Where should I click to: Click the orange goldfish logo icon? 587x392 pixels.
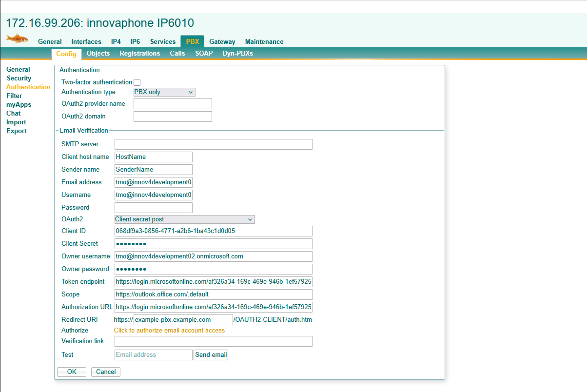pos(17,39)
